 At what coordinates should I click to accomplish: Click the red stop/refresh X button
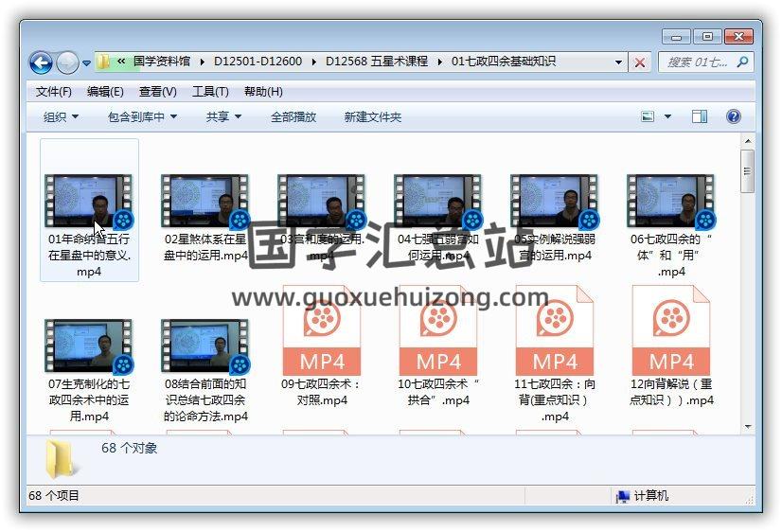(639, 62)
